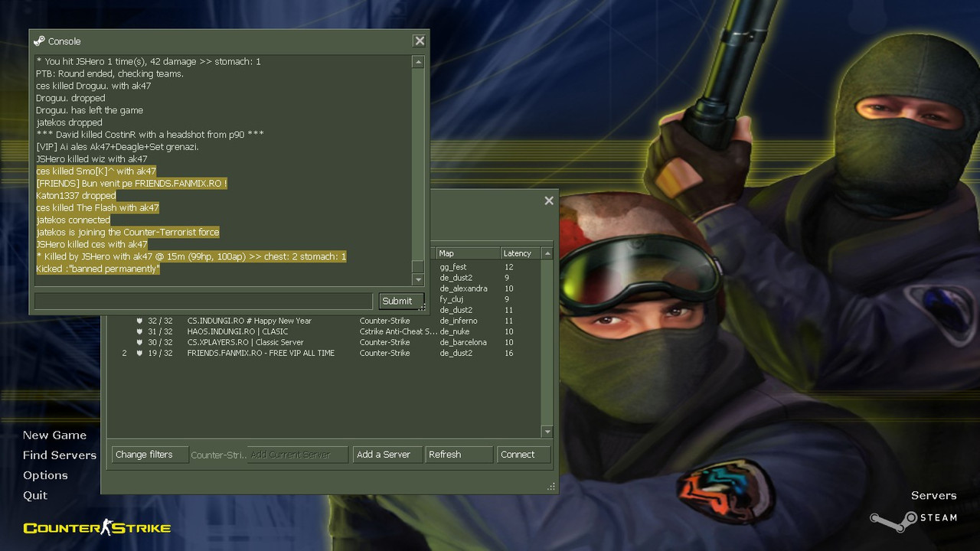Click the 31 / 32 players cell

[160, 331]
